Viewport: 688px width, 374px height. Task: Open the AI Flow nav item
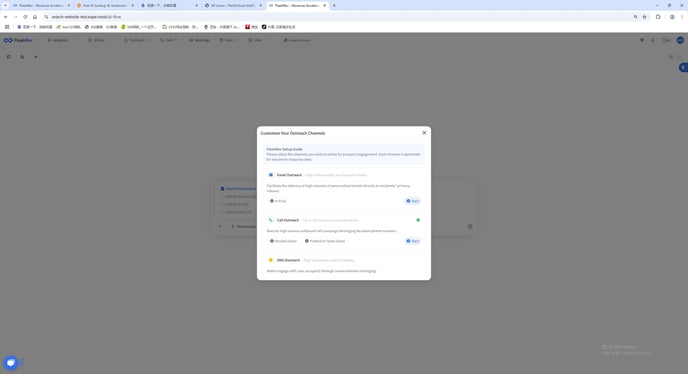(96, 40)
